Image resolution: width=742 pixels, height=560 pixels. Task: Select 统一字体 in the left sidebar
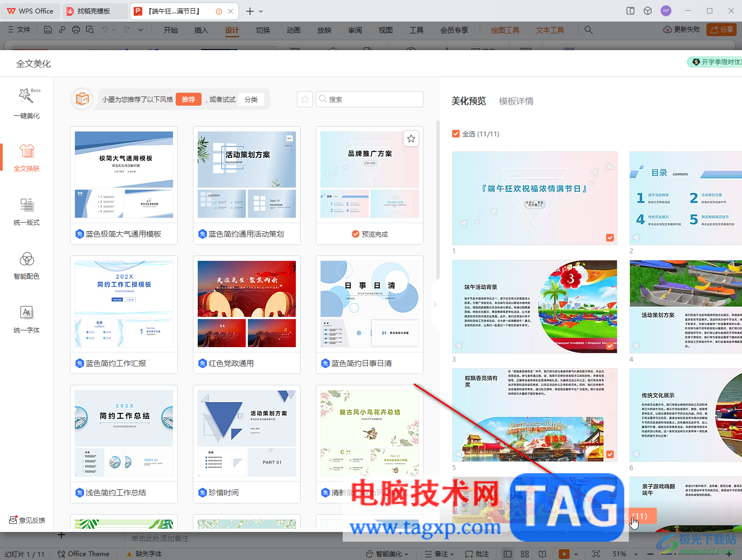point(26,319)
